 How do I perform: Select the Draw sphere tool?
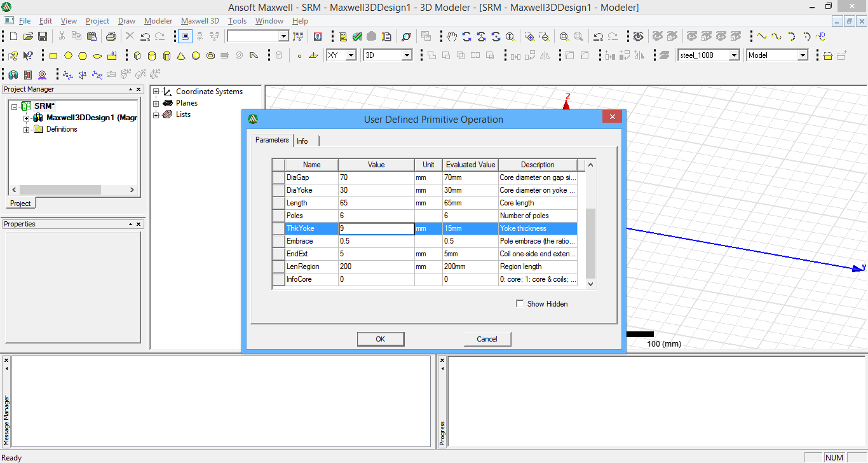(x=196, y=55)
